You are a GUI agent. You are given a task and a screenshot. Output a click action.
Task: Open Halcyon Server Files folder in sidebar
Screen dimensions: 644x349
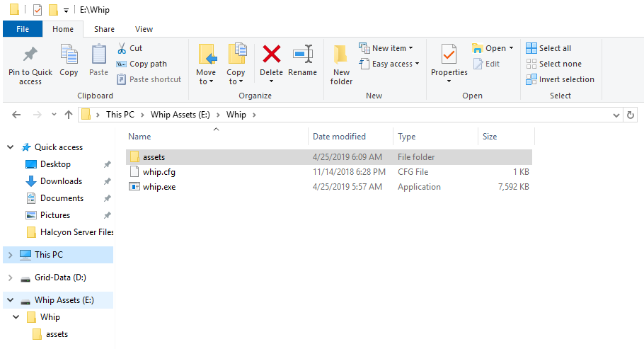click(70, 232)
